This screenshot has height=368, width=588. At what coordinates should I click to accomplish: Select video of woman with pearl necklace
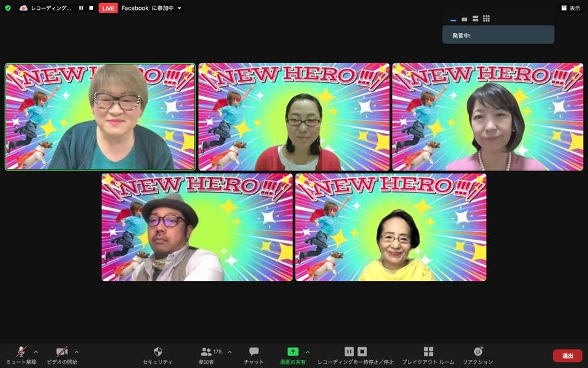[488, 117]
